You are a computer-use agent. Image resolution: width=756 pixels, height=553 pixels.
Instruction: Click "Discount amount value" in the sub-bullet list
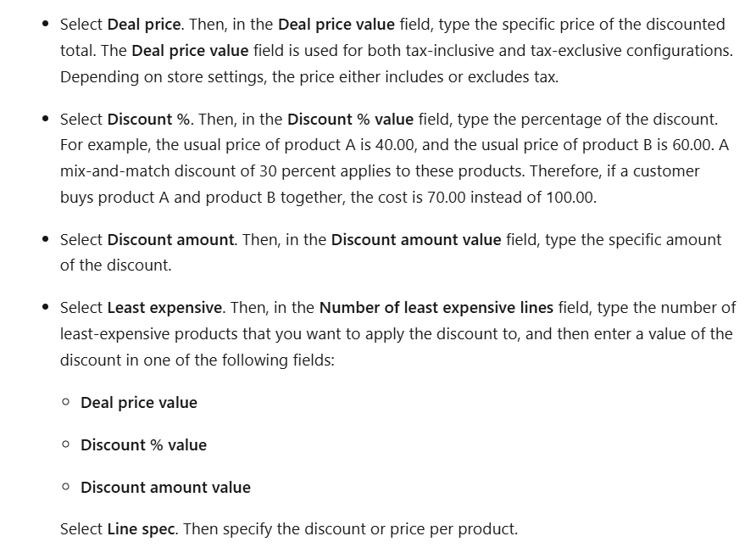pyautogui.click(x=165, y=488)
